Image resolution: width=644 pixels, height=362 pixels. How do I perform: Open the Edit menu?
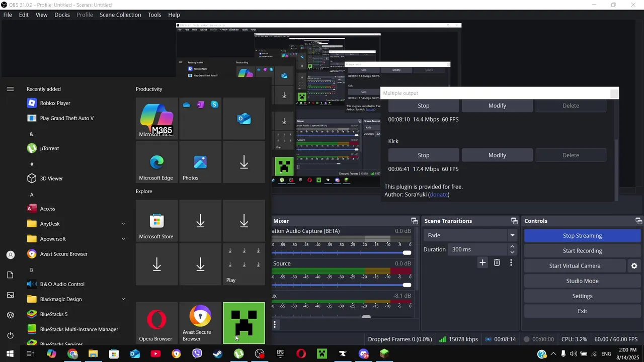click(x=24, y=15)
